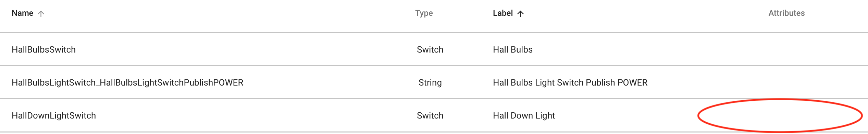Sort by the Type column header
Viewport: 868px width, 134px height.
click(x=424, y=13)
